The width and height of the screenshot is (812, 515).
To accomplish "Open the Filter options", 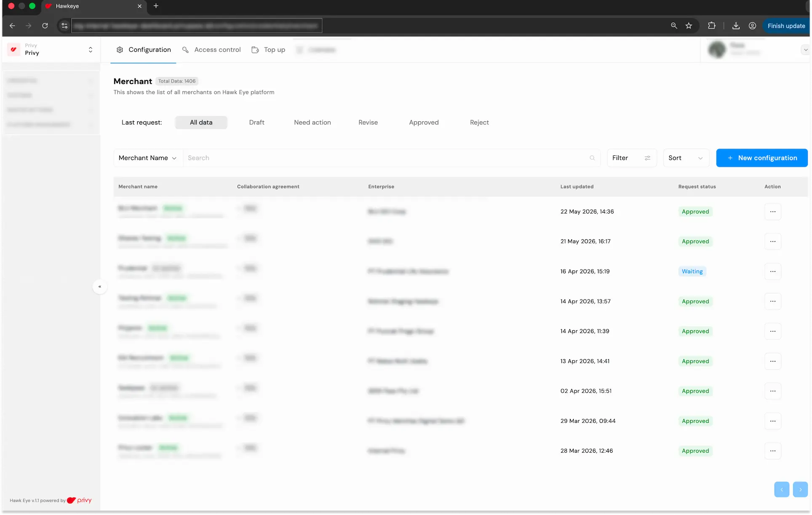I will point(632,158).
